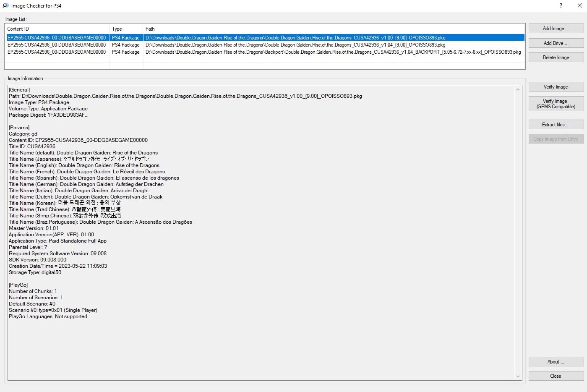
Task: Sort by Content ID column header
Action: [x=57, y=29]
